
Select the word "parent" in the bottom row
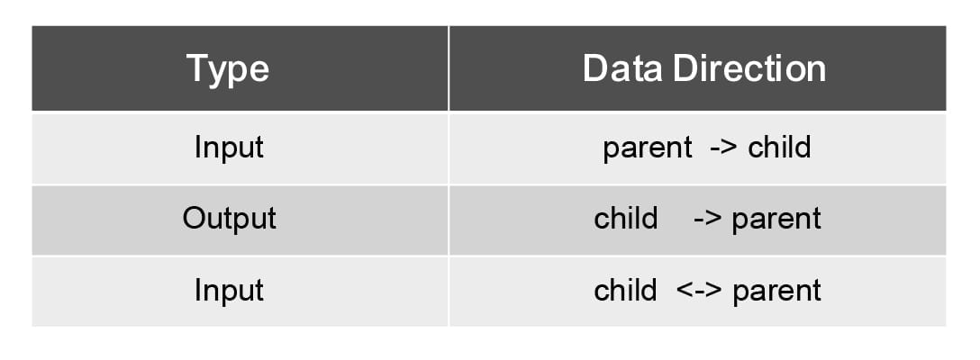point(776,292)
